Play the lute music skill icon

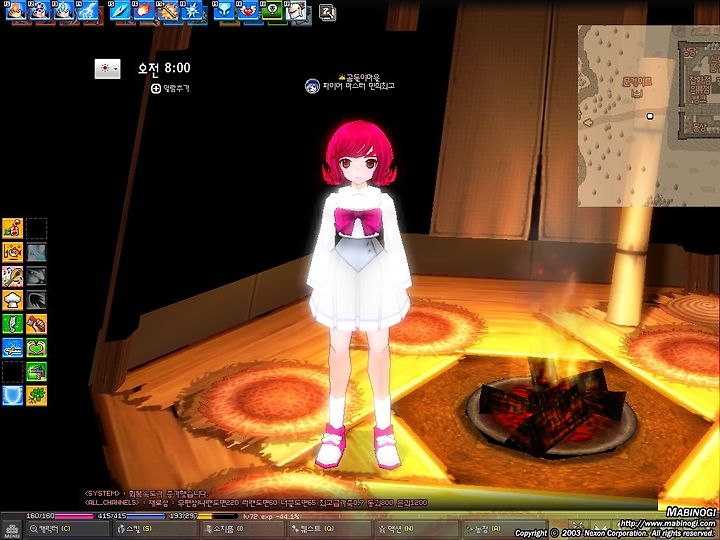point(12,276)
